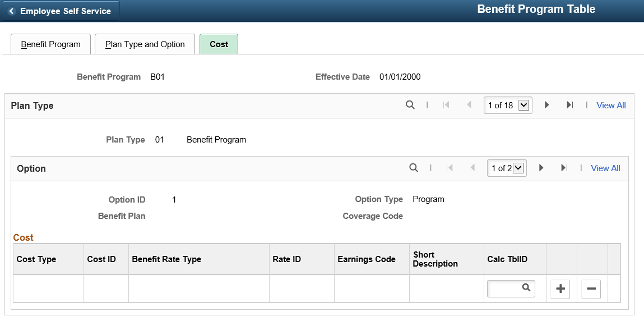Click the Benefit Program Table page title
Screen dimensions: 644x321
pos(536,10)
